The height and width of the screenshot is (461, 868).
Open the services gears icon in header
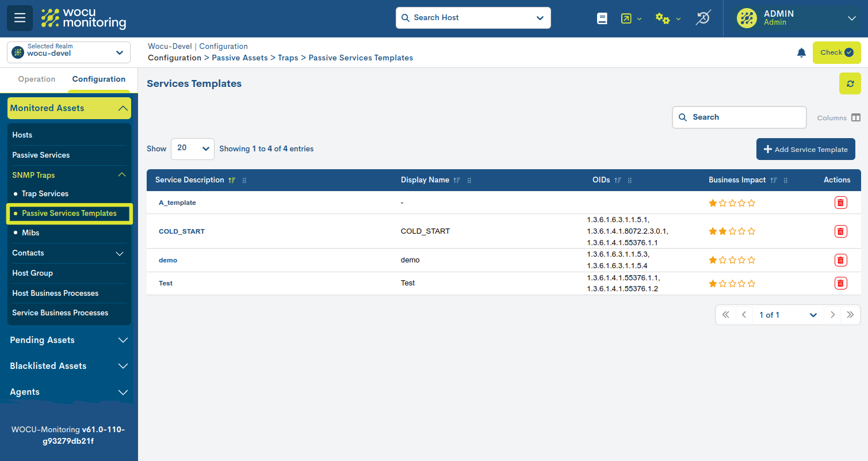click(x=663, y=18)
